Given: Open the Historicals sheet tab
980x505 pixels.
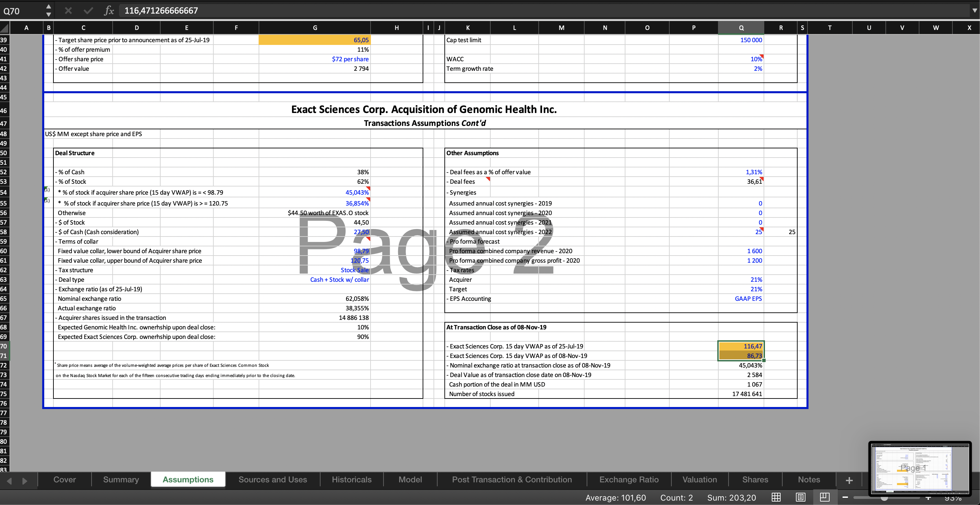Looking at the screenshot, I should 352,479.
